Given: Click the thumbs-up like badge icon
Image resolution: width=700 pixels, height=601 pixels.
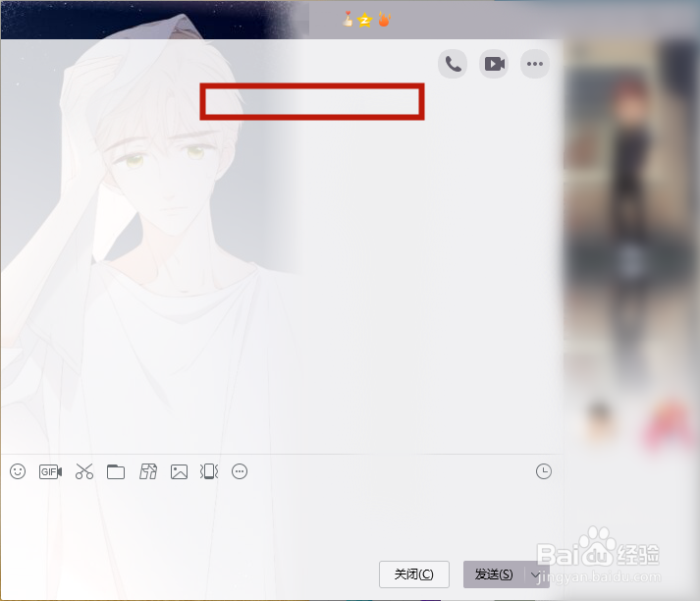Looking at the screenshot, I should coord(348,20).
